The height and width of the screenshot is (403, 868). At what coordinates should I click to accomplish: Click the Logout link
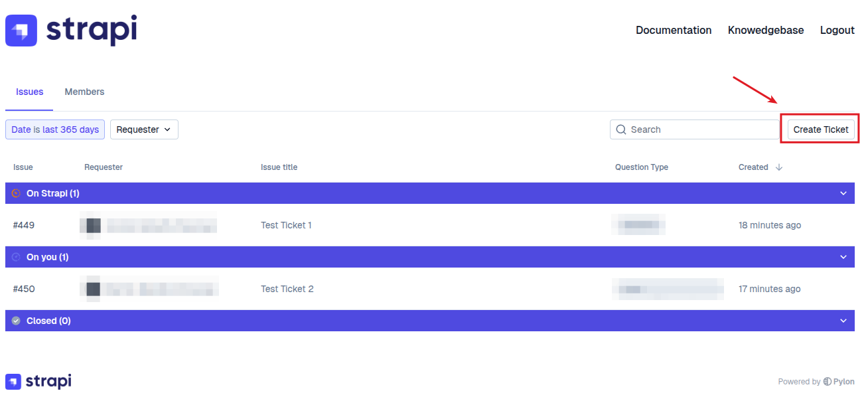pyautogui.click(x=837, y=30)
